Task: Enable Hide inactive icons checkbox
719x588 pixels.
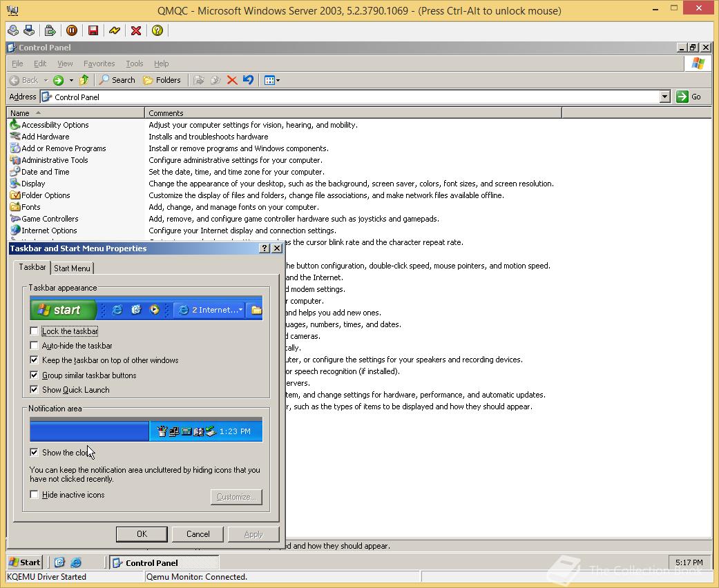Action: coord(34,495)
